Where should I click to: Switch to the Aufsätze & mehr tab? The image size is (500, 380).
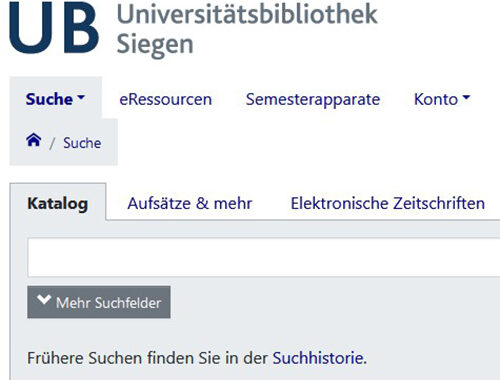tap(190, 203)
